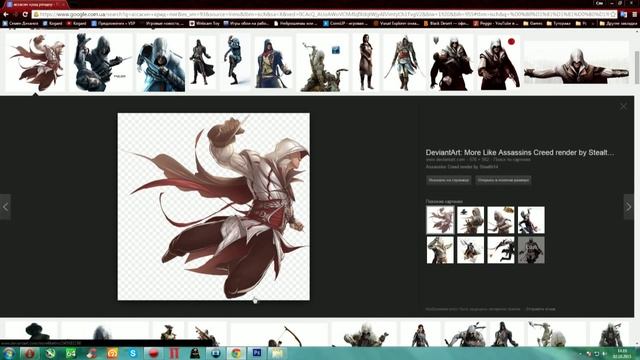Image resolution: width=640 pixels, height=360 pixels.
Task: Click the system tray clock
Action: (622, 353)
